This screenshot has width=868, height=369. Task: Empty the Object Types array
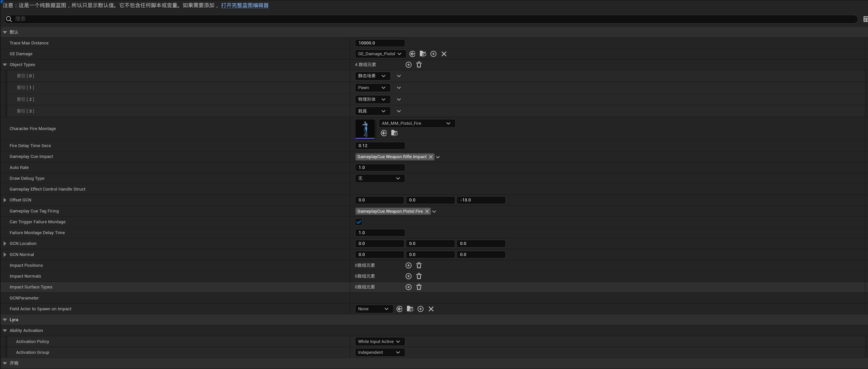(x=419, y=65)
